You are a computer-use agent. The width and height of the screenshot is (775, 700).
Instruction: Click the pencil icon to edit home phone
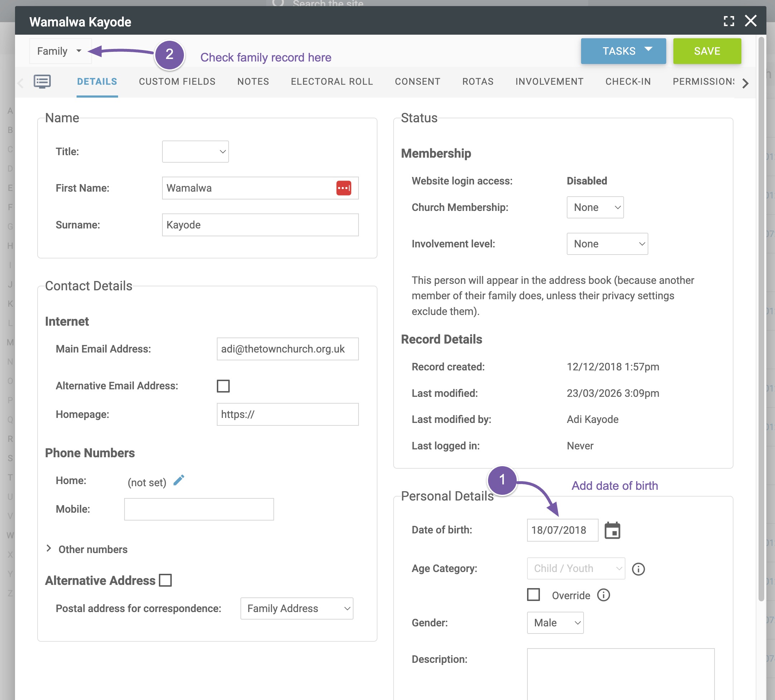click(x=179, y=480)
